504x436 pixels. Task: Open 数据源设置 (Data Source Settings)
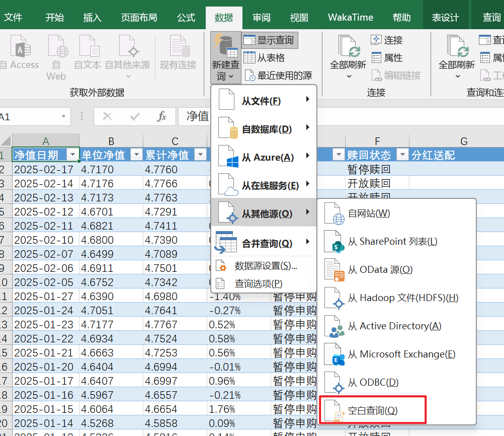point(266,266)
